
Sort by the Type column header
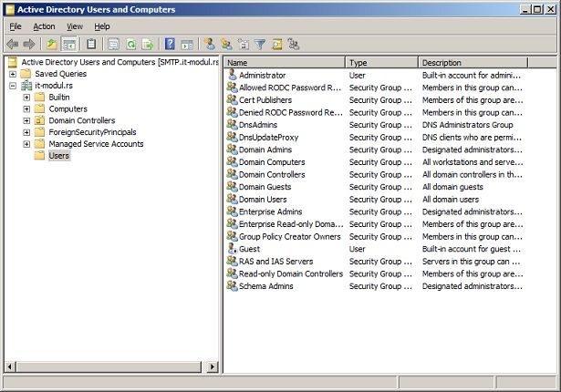click(381, 63)
